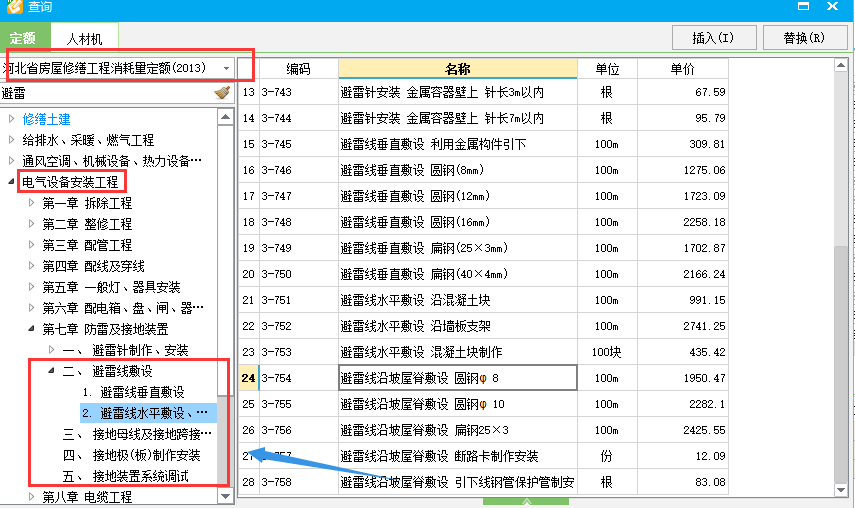Click green expand handle below table
The width and height of the screenshot is (855, 508).
point(526,501)
